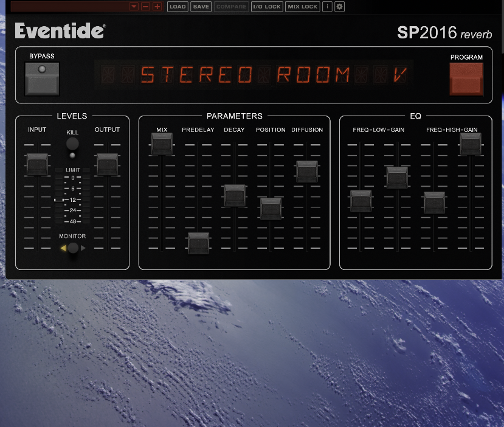This screenshot has width=504, height=427.
Task: Open the plugin settings gear icon
Action: point(339,7)
